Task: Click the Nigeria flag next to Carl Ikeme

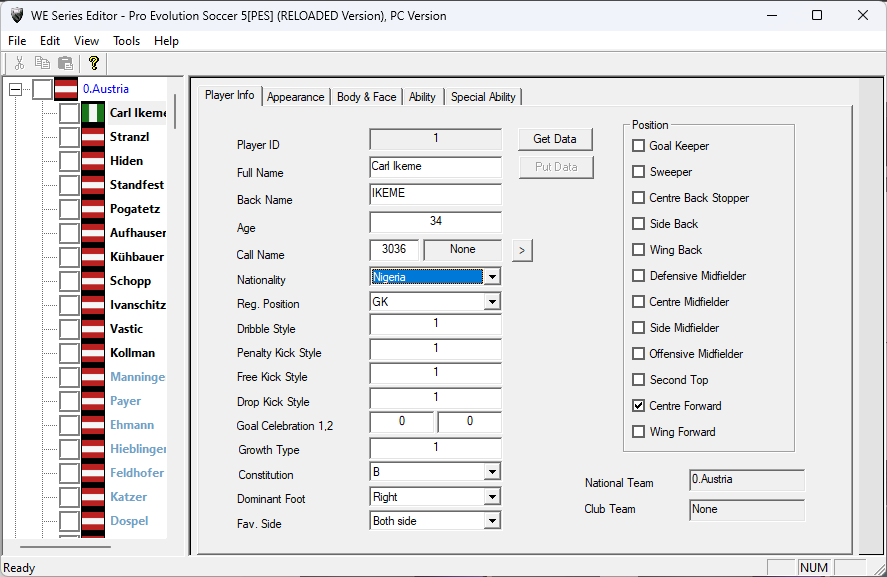Action: [x=93, y=113]
